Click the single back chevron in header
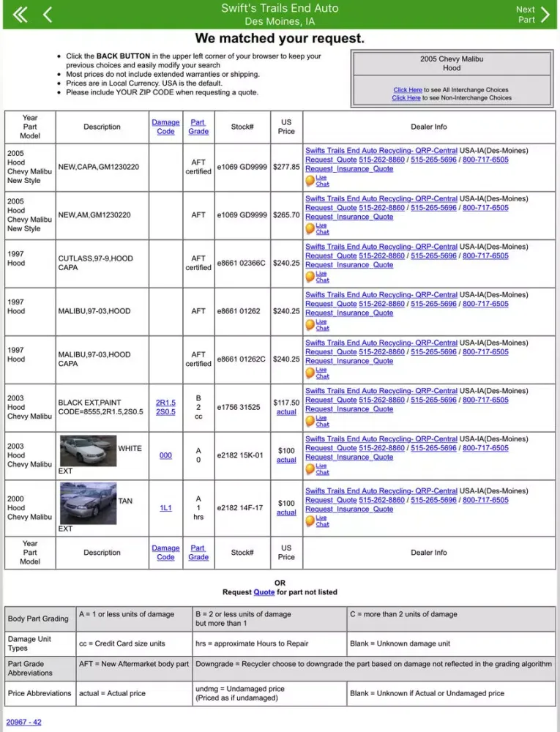Image resolution: width=560 pixels, height=732 pixels. [47, 15]
